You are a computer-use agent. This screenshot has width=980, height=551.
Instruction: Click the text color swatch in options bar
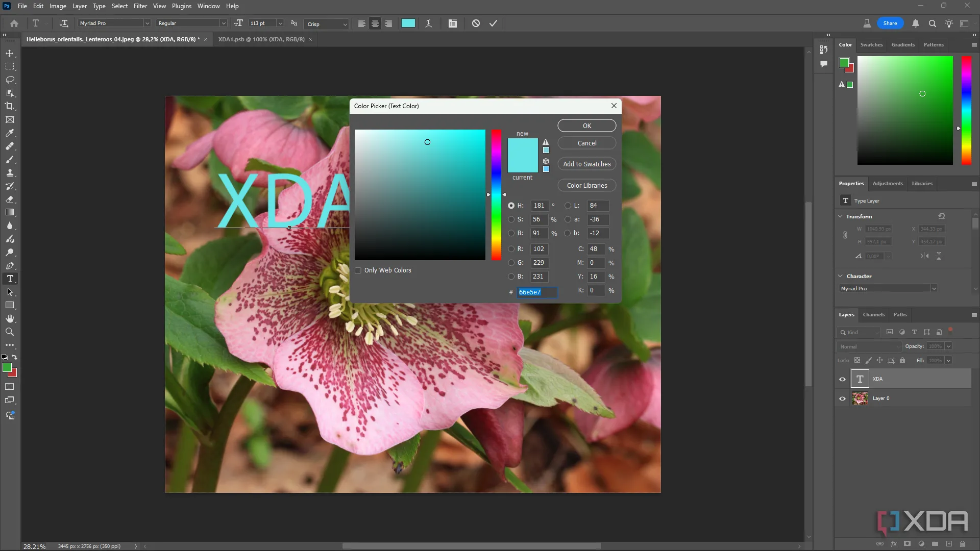point(408,23)
